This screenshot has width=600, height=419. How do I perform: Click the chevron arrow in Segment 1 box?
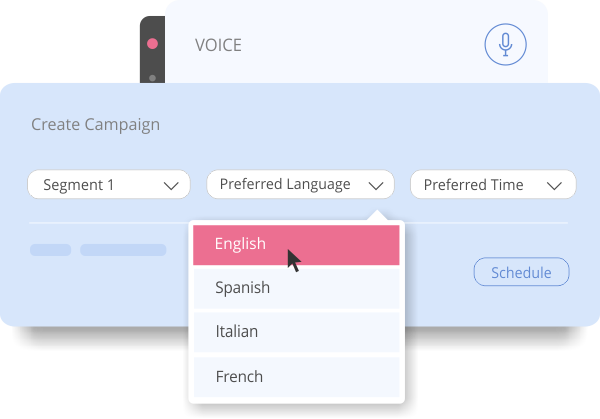pos(171,185)
